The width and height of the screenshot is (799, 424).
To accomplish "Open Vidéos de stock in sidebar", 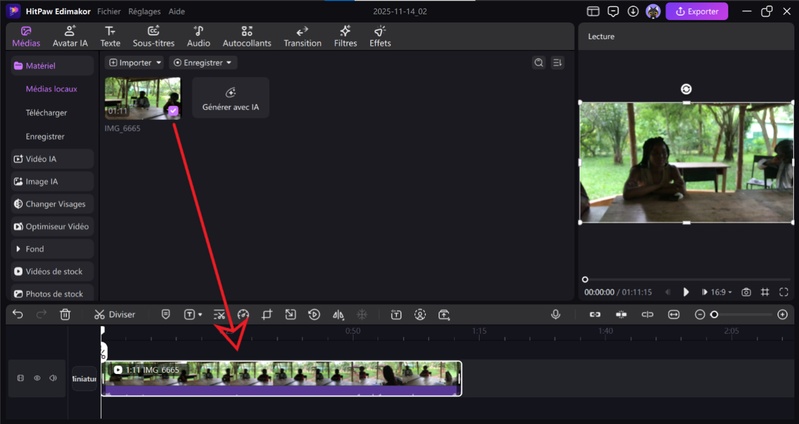I will [x=52, y=271].
